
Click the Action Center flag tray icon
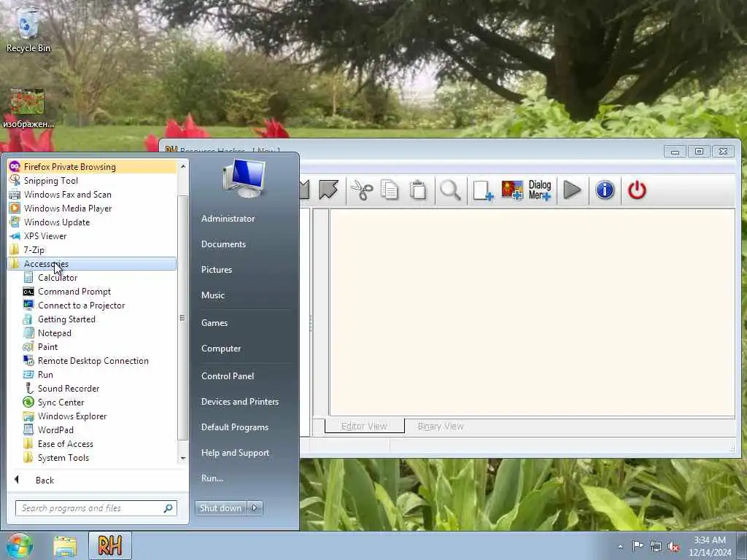click(638, 546)
